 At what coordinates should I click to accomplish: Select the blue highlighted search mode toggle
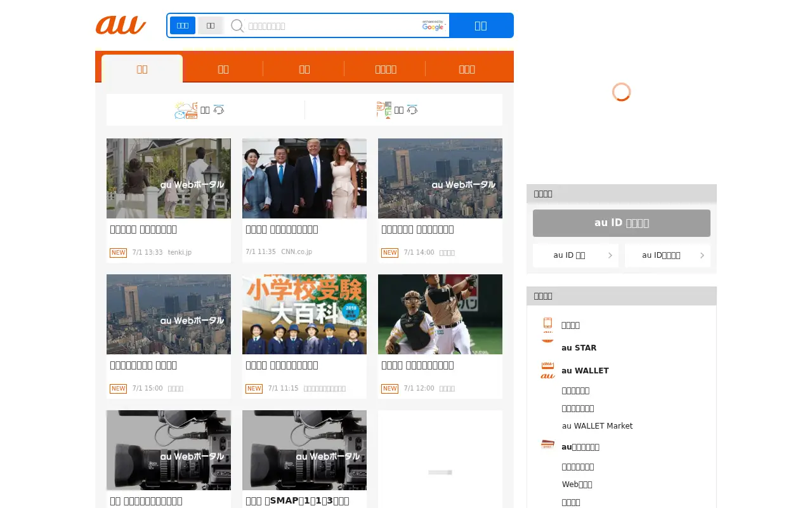183,25
